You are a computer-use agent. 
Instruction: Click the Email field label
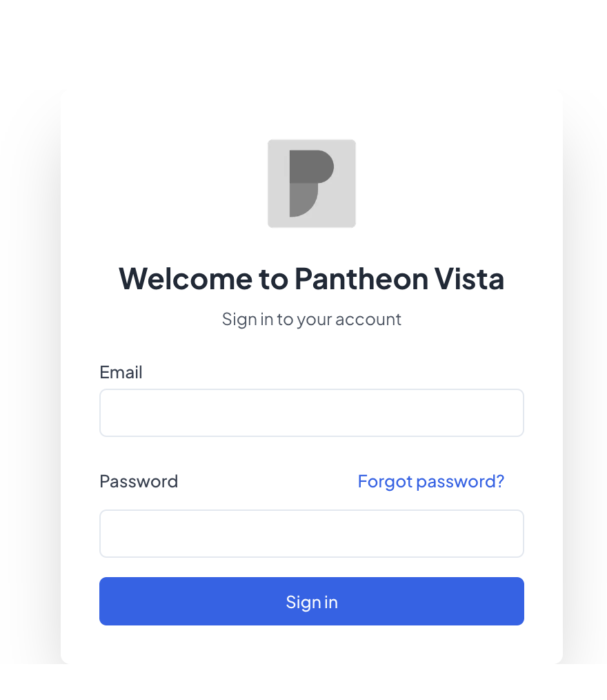coord(121,372)
